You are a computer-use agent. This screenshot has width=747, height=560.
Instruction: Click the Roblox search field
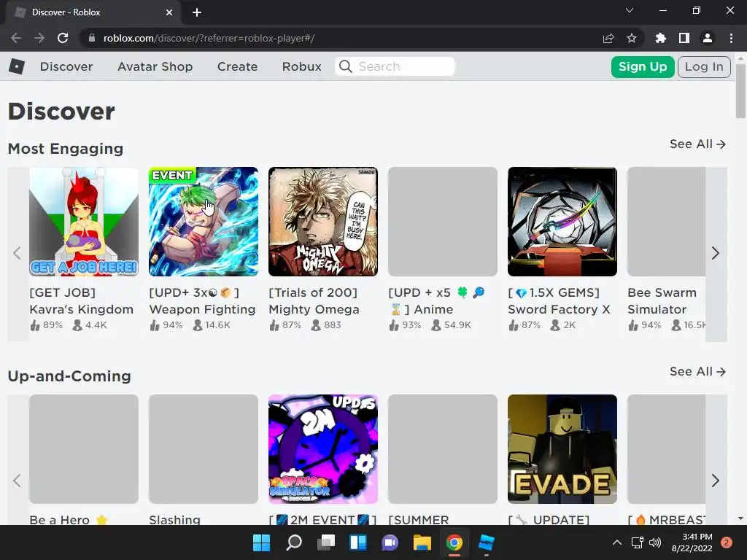coord(395,66)
